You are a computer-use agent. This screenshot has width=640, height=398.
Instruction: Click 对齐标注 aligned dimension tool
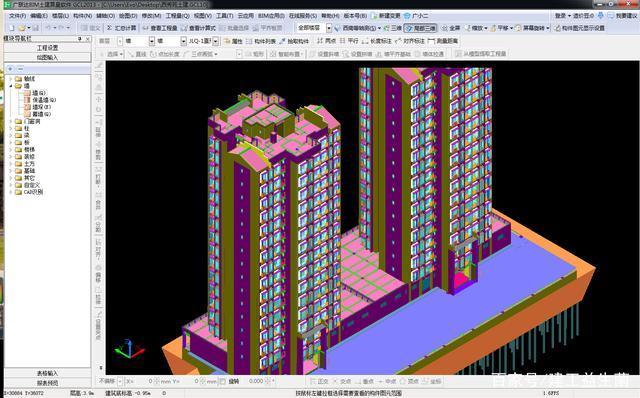[x=410, y=41]
